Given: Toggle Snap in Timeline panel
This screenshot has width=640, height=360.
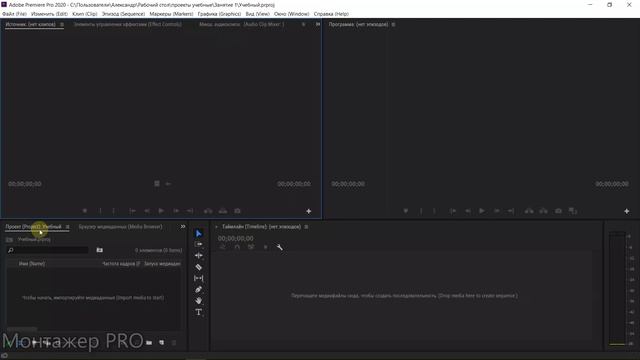Looking at the screenshot, I should click(x=237, y=247).
